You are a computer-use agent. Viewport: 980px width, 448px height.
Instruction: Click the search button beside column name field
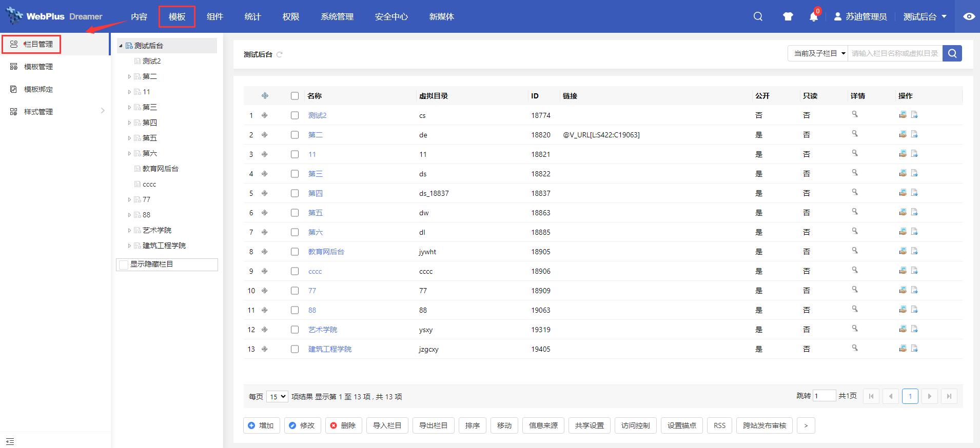[952, 53]
